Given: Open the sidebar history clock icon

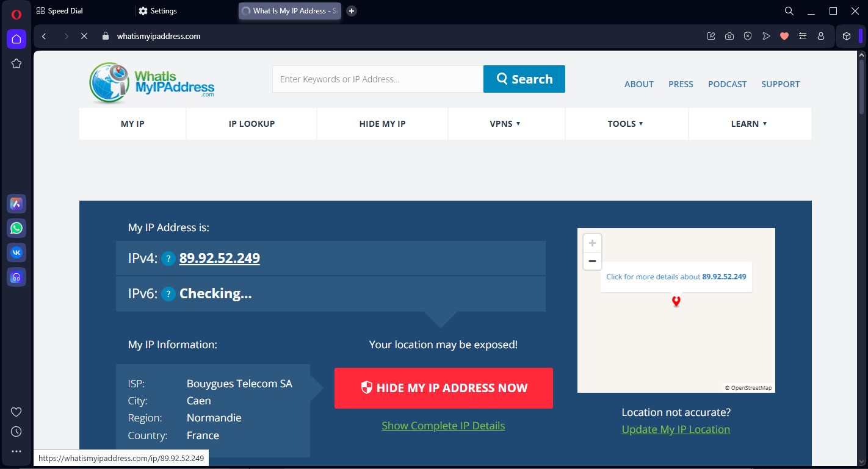Looking at the screenshot, I should click(16, 431).
